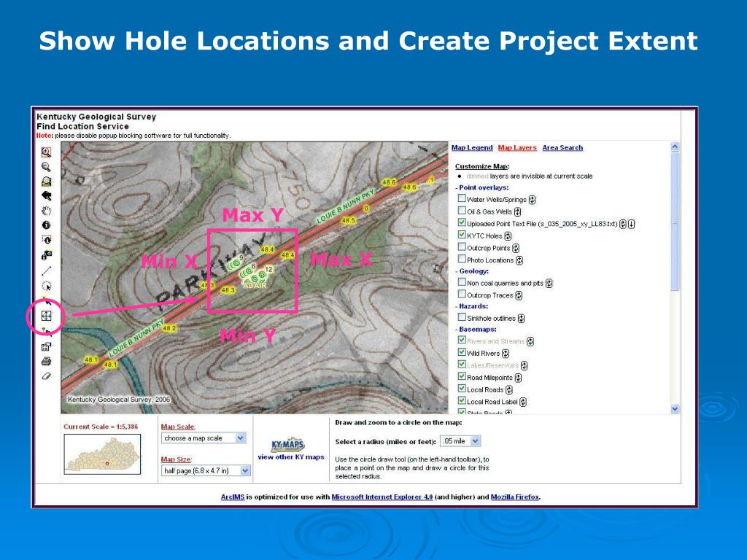The image size is (747, 560).
Task: Open the 'view other KY maps' link
Action: [291, 456]
